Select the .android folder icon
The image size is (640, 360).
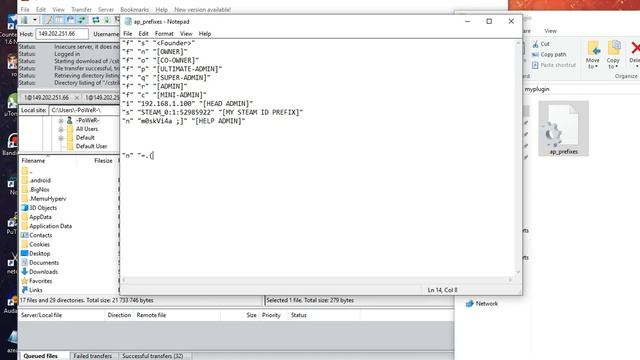click(24, 180)
